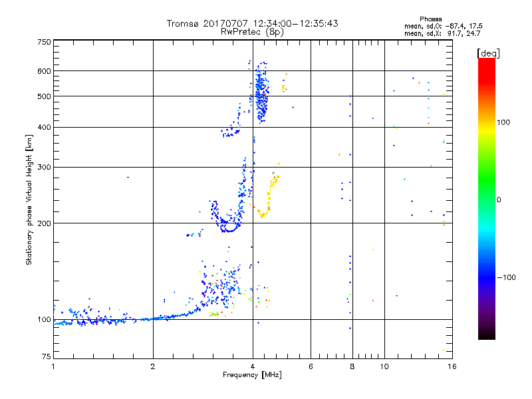Click the Frequency [MHz] axis label

252,376
